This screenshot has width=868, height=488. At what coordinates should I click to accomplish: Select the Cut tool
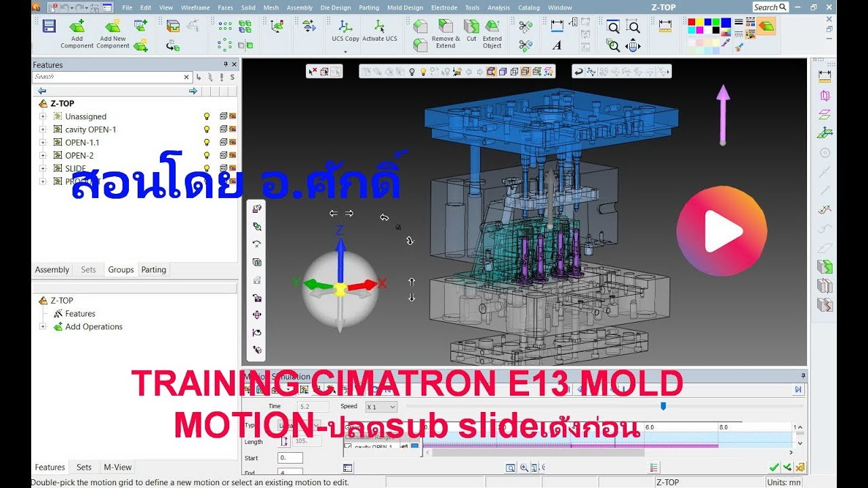point(471,30)
